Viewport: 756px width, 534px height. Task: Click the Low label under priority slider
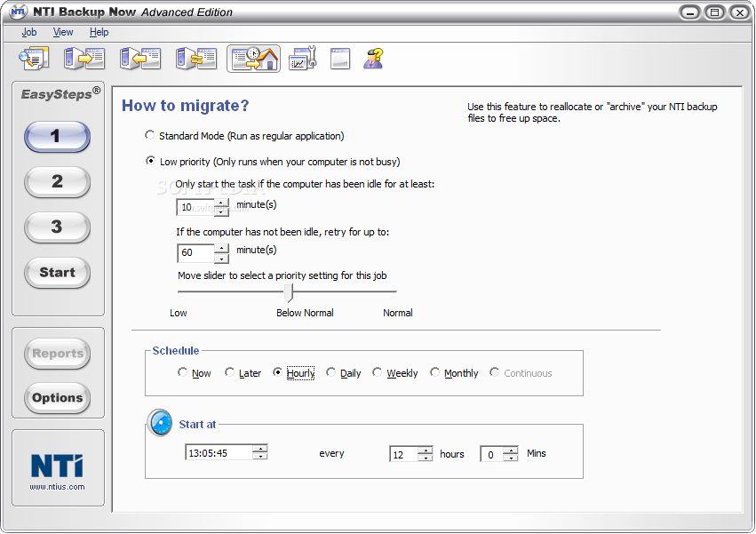click(178, 313)
